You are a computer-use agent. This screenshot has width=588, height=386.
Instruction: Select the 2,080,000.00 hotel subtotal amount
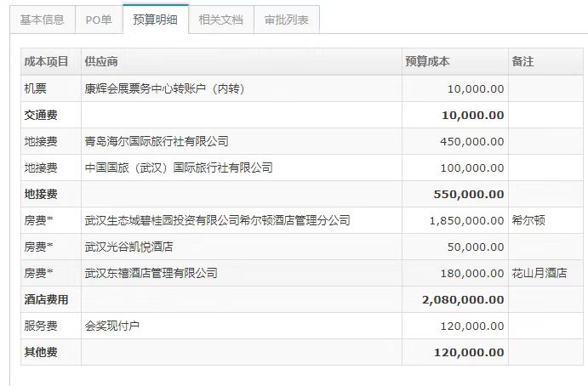pos(463,299)
